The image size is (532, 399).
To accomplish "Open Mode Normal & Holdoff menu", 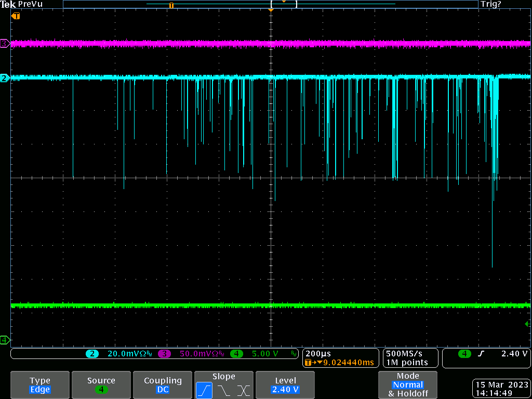I will click(407, 385).
